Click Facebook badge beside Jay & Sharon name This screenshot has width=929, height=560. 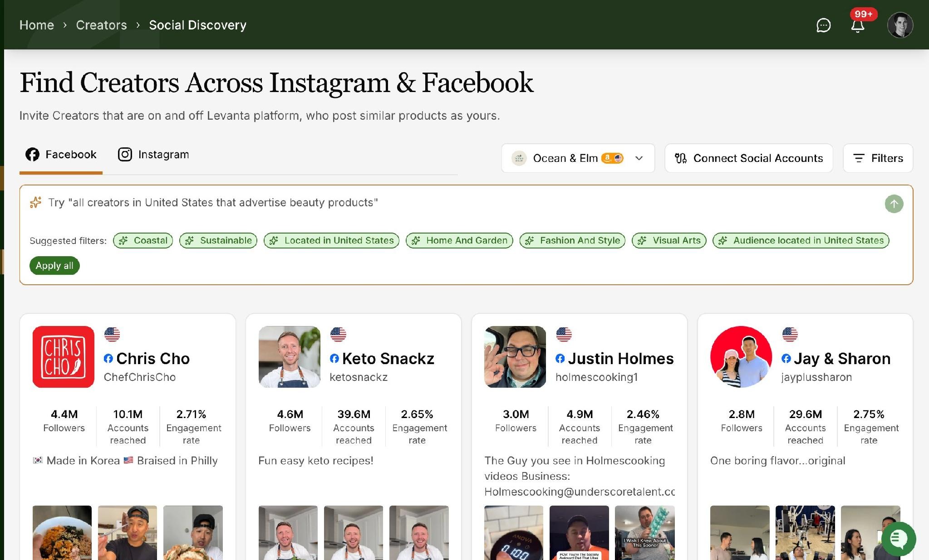(786, 359)
